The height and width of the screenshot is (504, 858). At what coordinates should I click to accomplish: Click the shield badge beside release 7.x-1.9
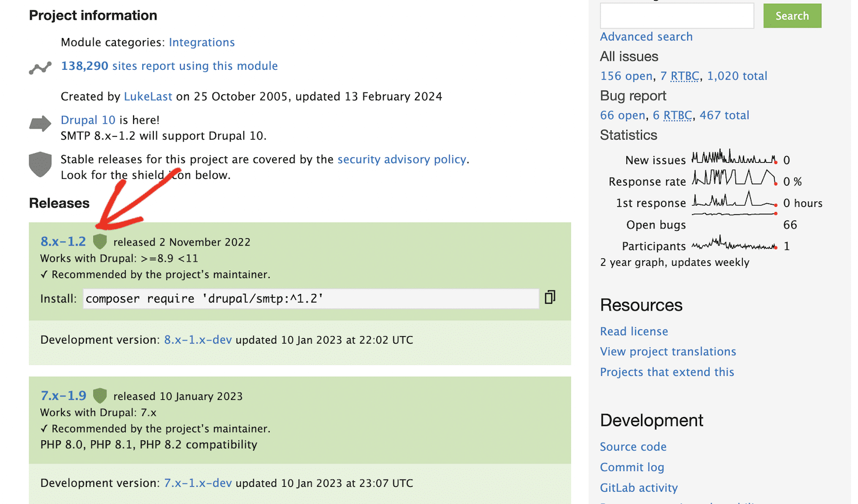(x=100, y=396)
